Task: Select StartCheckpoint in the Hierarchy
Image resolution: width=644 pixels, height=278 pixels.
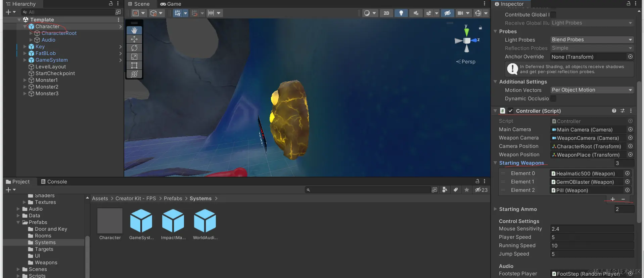Action: click(55, 73)
